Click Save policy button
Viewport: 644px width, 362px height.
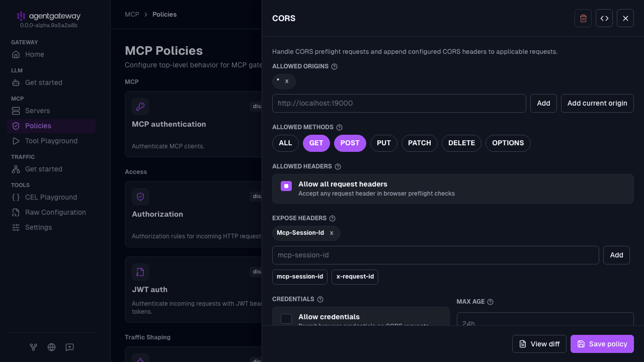click(602, 344)
